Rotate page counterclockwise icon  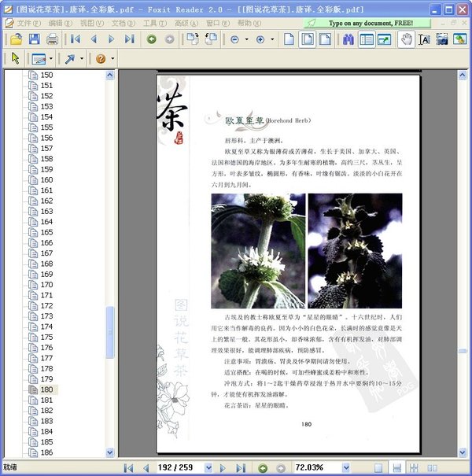(211, 39)
